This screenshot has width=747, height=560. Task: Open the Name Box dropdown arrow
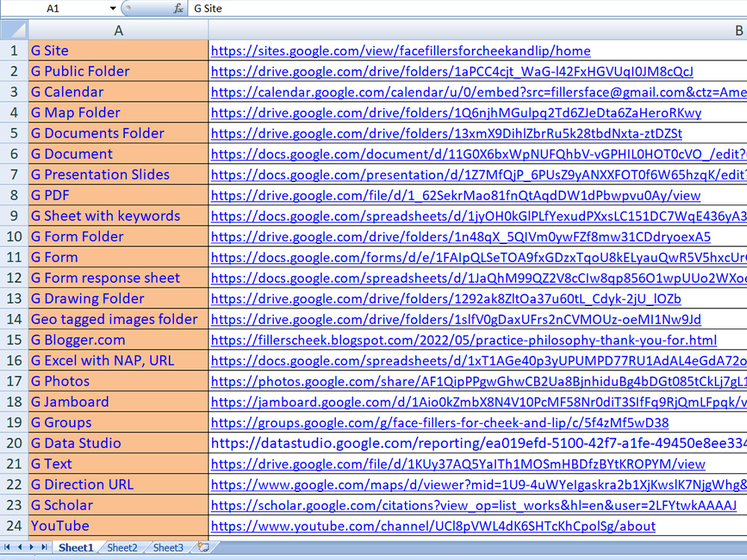(x=113, y=8)
